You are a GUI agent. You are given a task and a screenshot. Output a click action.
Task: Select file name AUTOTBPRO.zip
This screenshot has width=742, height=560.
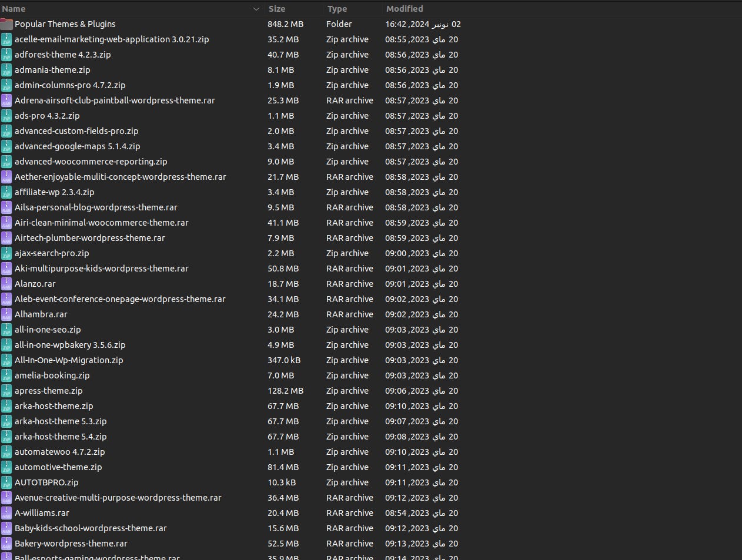[46, 482]
